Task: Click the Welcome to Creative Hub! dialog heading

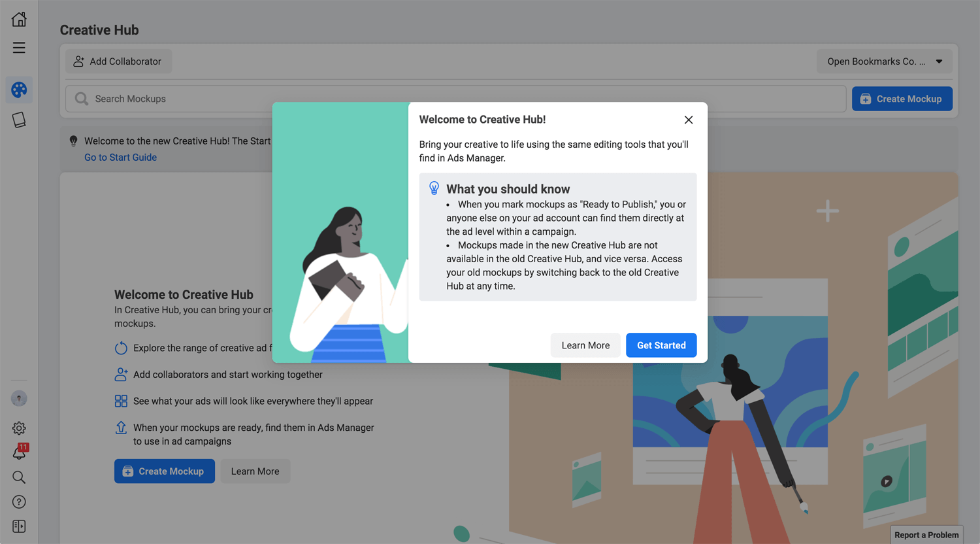Action: point(482,120)
